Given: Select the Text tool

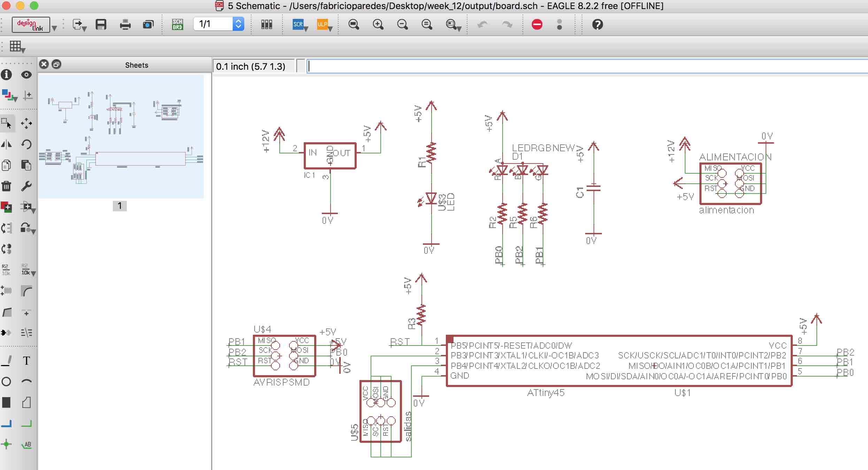Looking at the screenshot, I should click(x=26, y=361).
